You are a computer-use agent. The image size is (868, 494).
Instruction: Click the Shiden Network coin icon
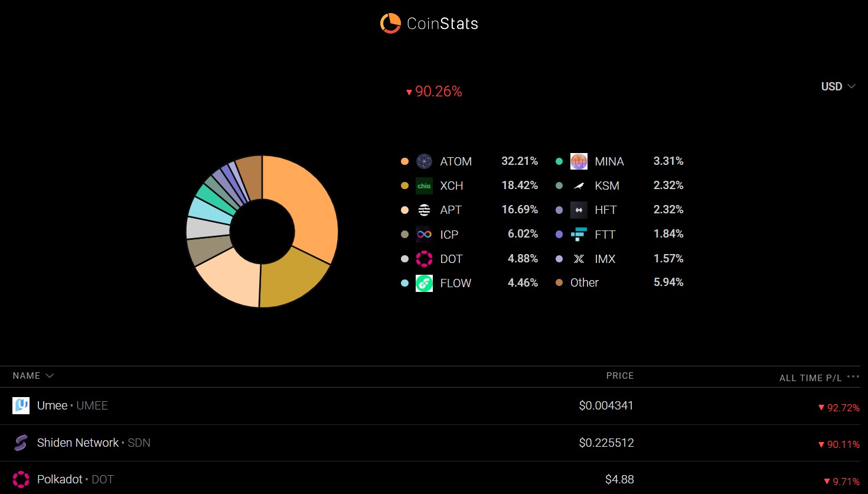click(x=21, y=443)
